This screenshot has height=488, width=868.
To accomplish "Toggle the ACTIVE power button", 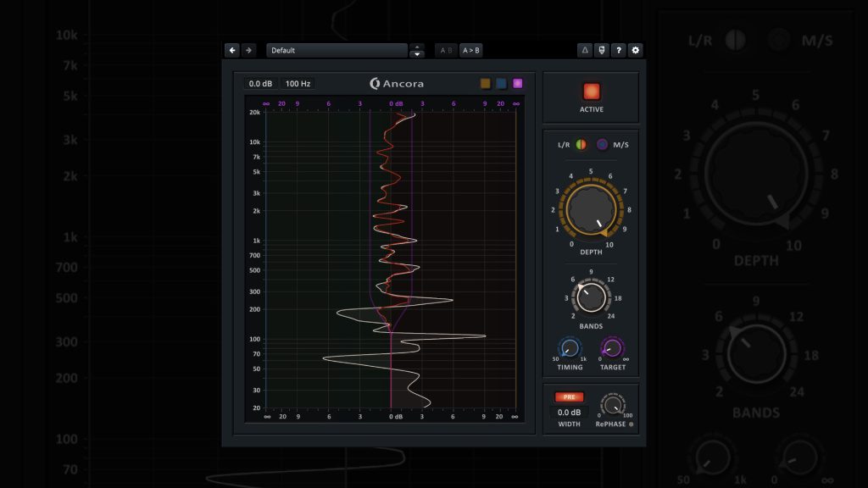I will tap(591, 91).
